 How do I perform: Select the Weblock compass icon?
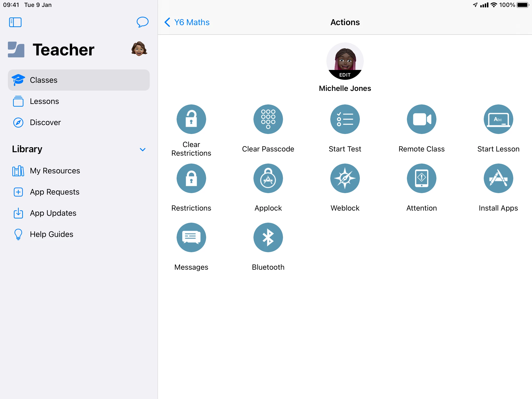[345, 178]
